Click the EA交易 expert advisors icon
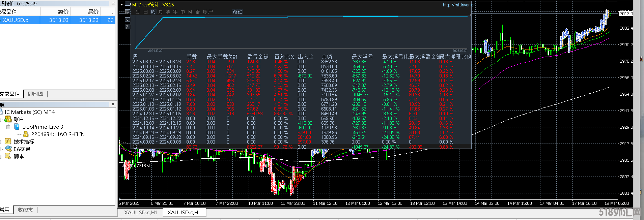The image size is (644, 220). click(8, 149)
